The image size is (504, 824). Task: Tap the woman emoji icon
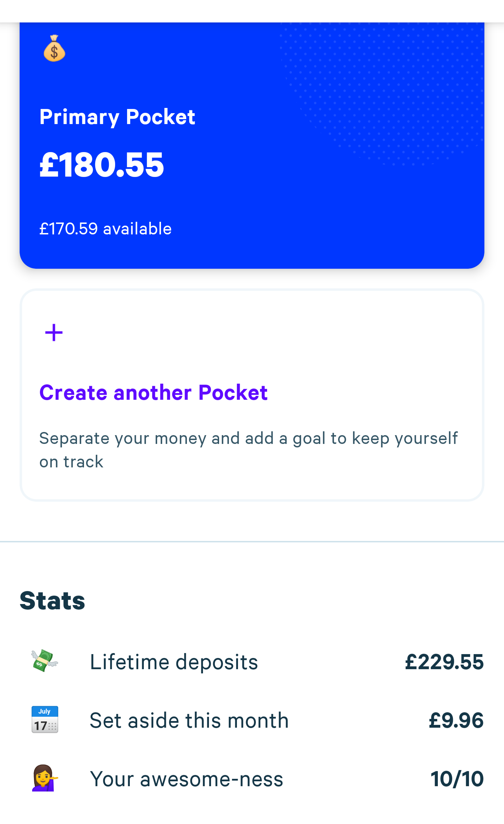44,778
